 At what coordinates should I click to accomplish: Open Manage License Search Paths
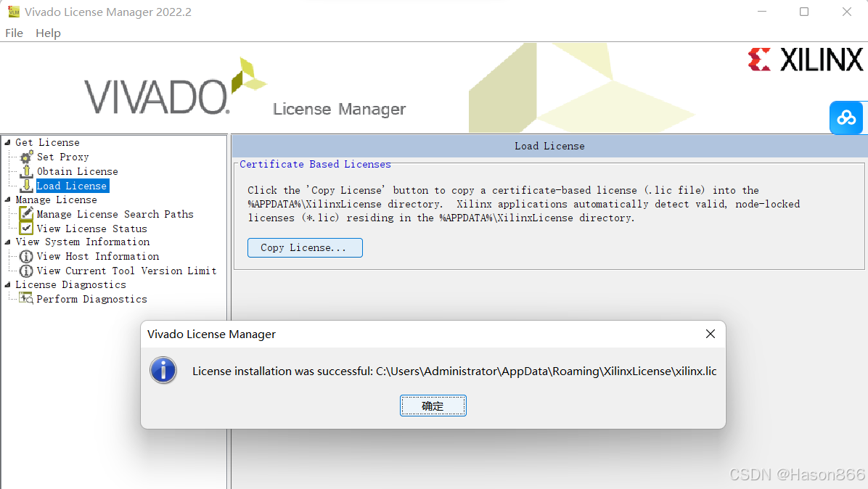pyautogui.click(x=115, y=214)
